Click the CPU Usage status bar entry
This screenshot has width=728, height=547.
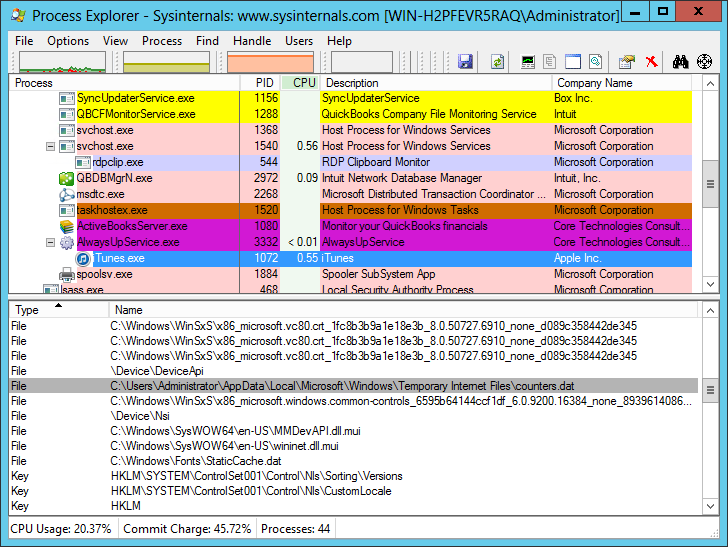click(61, 529)
